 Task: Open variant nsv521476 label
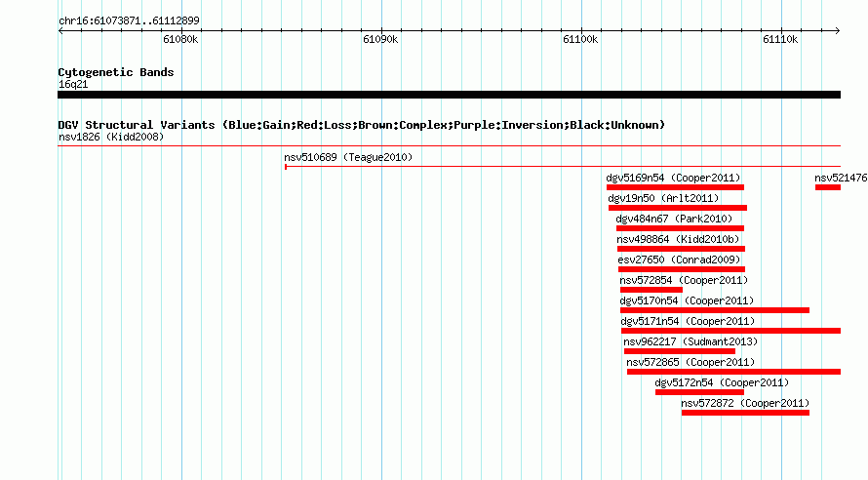coord(841,178)
